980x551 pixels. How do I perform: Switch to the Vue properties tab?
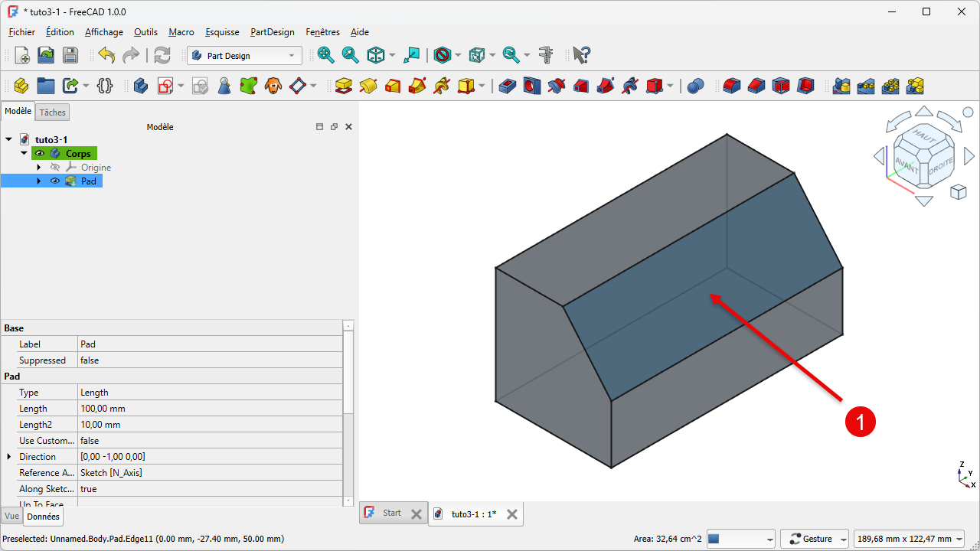[x=11, y=517]
